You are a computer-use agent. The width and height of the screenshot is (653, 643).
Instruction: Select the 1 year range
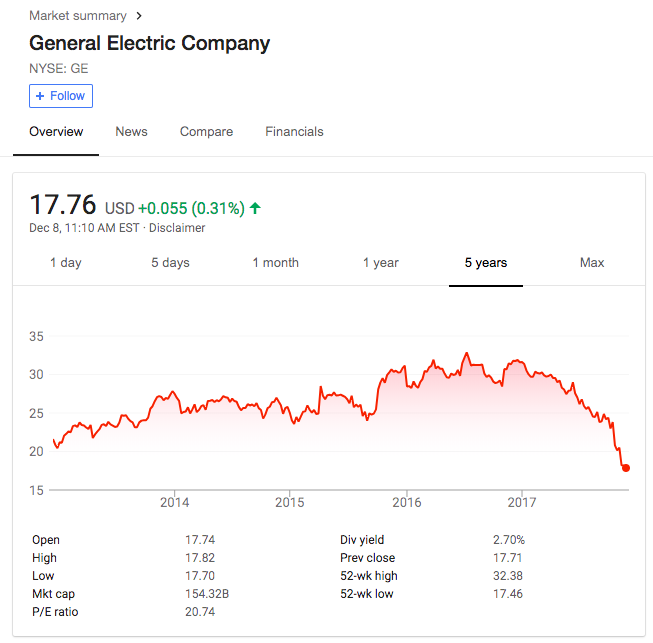(x=381, y=263)
